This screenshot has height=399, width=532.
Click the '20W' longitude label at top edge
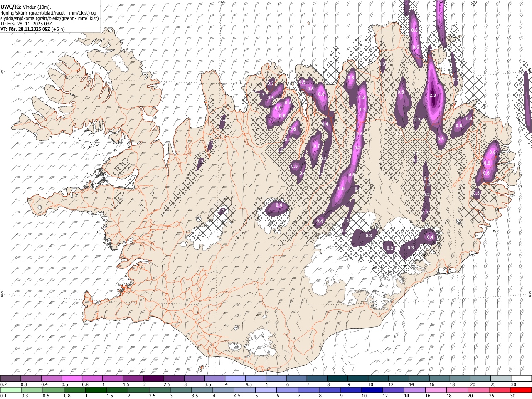[221, 2]
